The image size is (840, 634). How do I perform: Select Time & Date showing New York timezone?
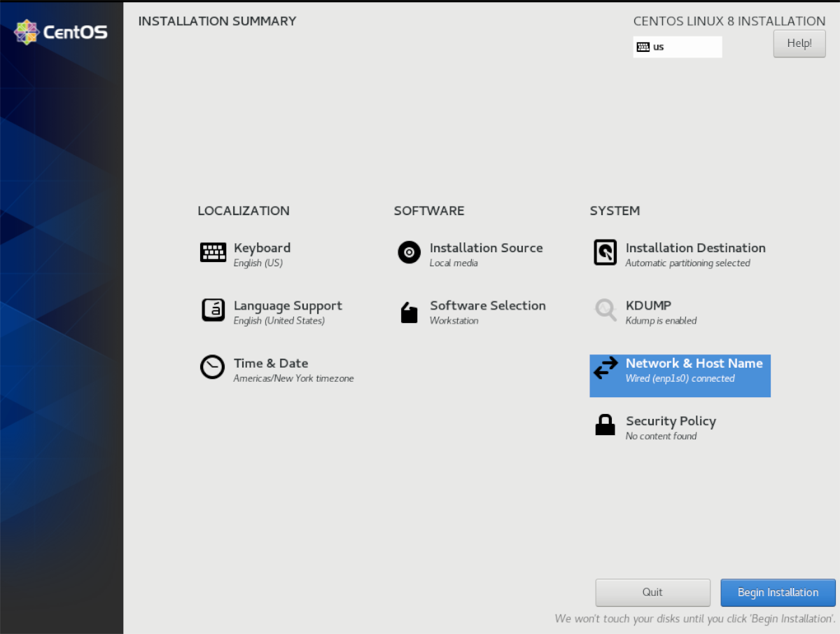[293, 370]
